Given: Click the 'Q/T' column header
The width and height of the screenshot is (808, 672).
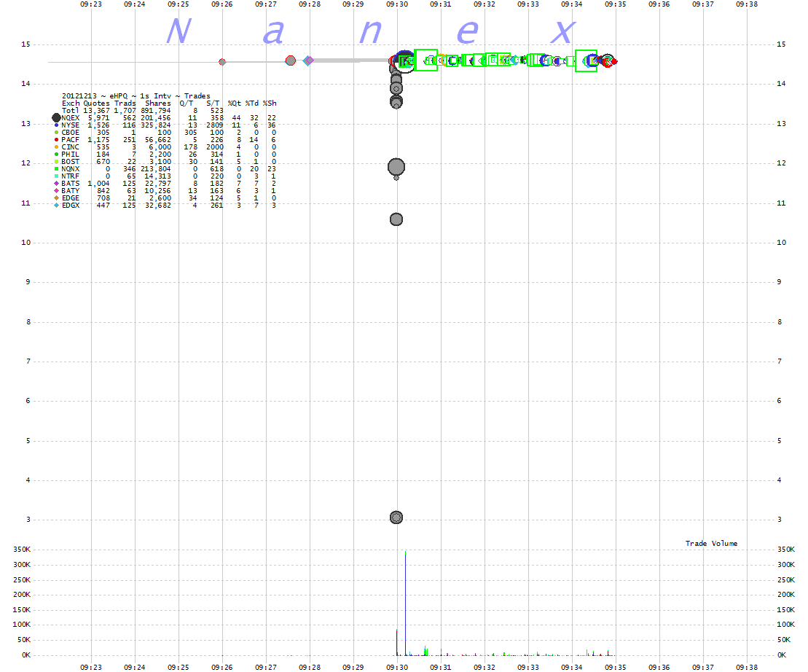Looking at the screenshot, I should tap(186, 103).
